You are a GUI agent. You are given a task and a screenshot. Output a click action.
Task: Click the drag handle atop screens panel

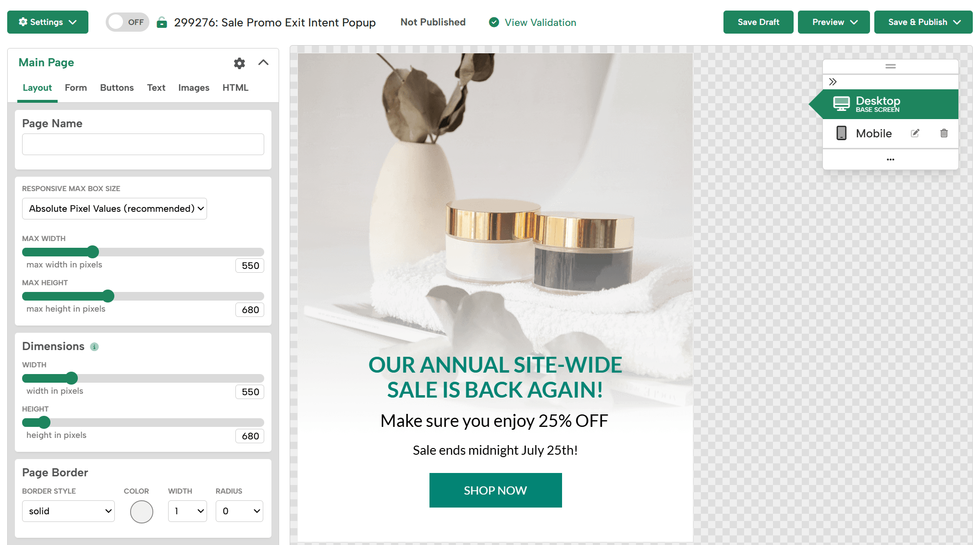point(890,66)
